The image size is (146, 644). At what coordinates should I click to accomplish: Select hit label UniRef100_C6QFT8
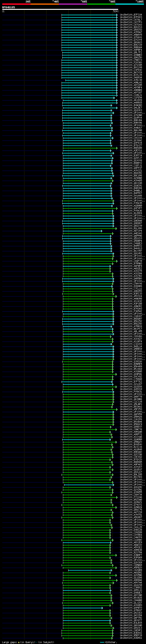131,261
